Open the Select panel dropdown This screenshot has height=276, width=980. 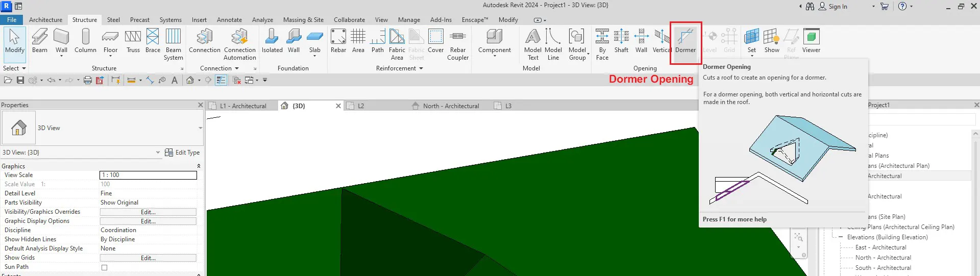(14, 68)
